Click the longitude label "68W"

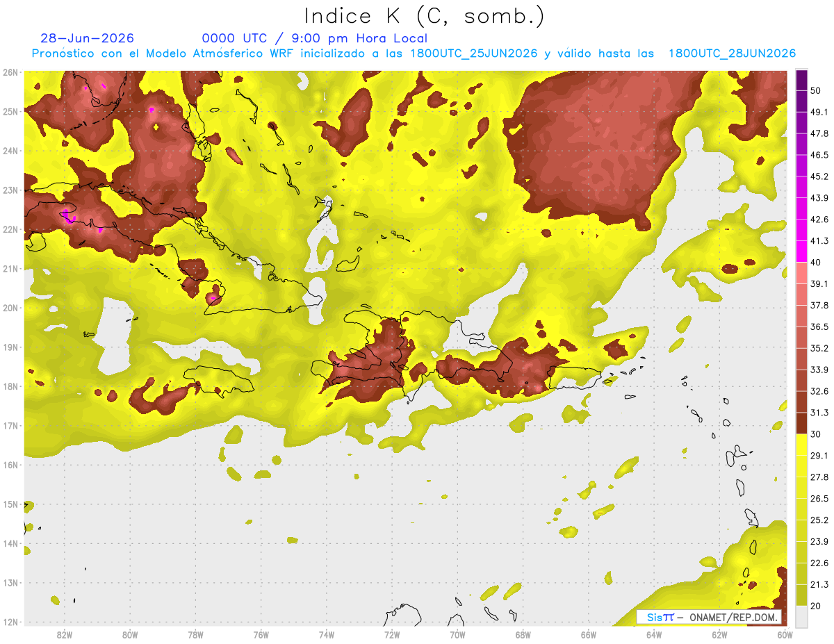pos(523,635)
